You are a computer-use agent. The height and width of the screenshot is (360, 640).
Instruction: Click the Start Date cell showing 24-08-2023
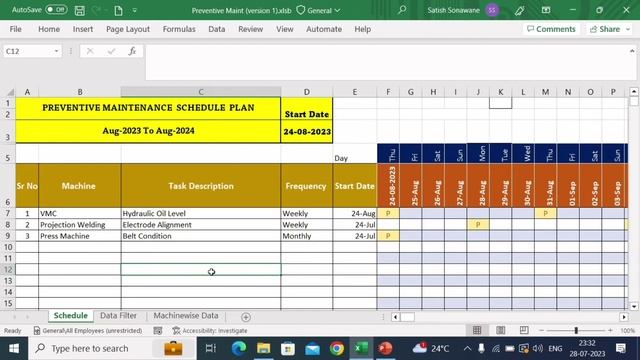coord(307,132)
